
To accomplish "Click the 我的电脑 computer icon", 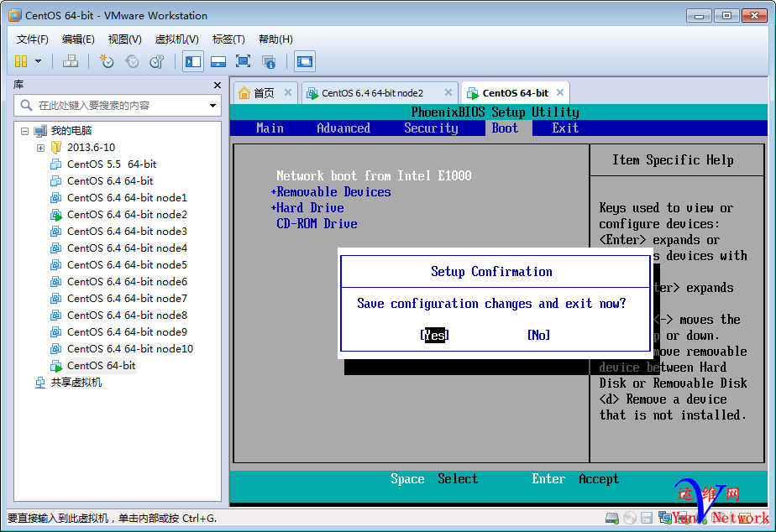I will click(x=40, y=131).
